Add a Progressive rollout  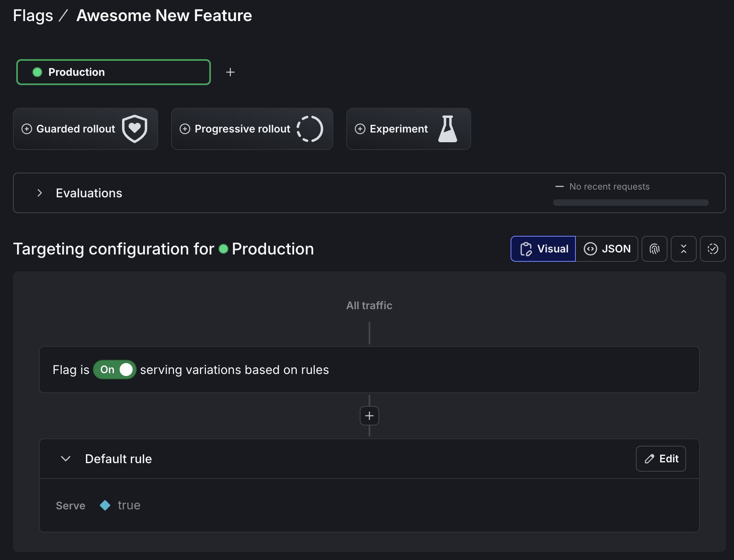point(251,129)
